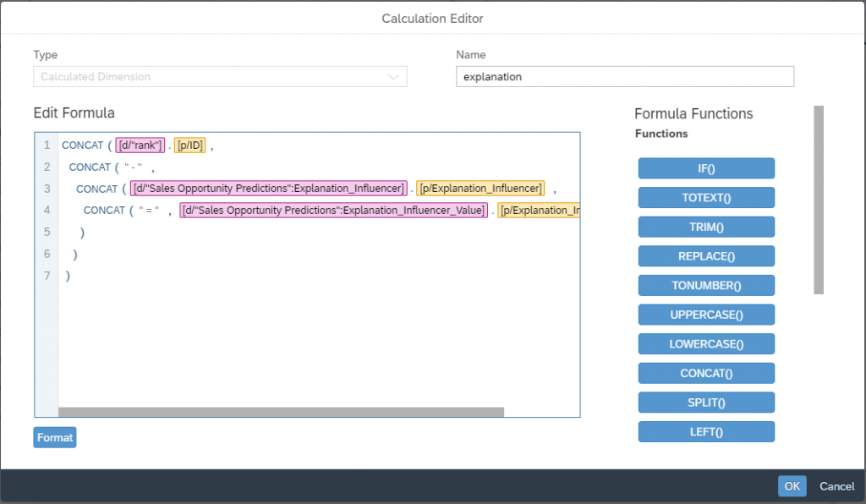This screenshot has height=504, width=866.
Task: Add the TRIM() function
Action: pos(706,227)
